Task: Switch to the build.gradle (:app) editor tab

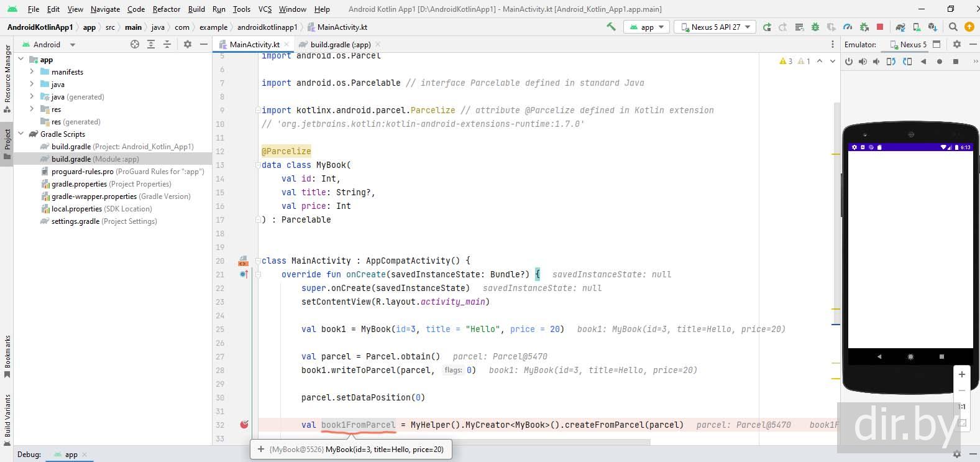Action: [x=339, y=44]
